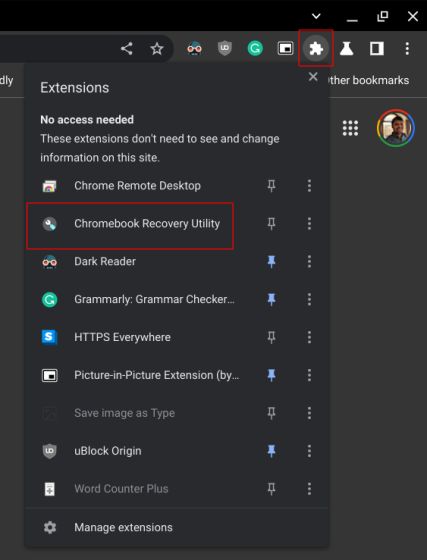The height and width of the screenshot is (560, 427).
Task: Open uBlock Origin from the toolbar
Action: pyautogui.click(x=225, y=48)
